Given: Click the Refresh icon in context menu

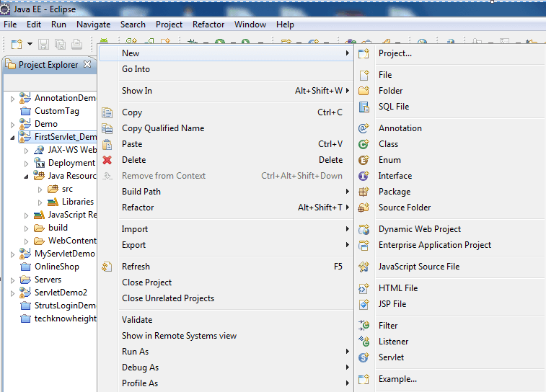Looking at the screenshot, I should [x=107, y=267].
